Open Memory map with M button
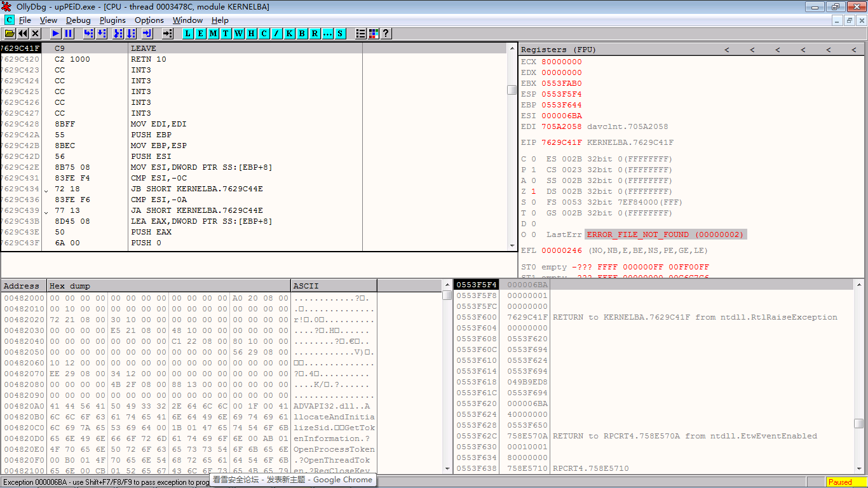The image size is (868, 488). click(214, 33)
